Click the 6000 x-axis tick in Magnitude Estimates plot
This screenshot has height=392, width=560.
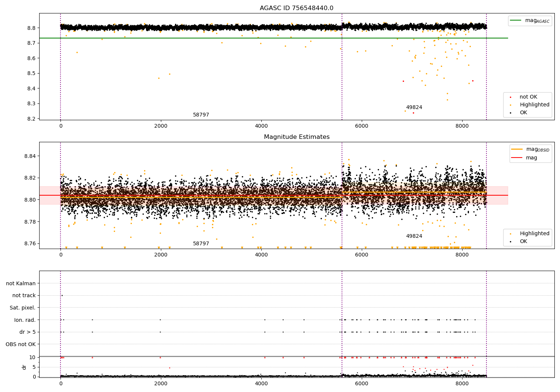(362, 255)
